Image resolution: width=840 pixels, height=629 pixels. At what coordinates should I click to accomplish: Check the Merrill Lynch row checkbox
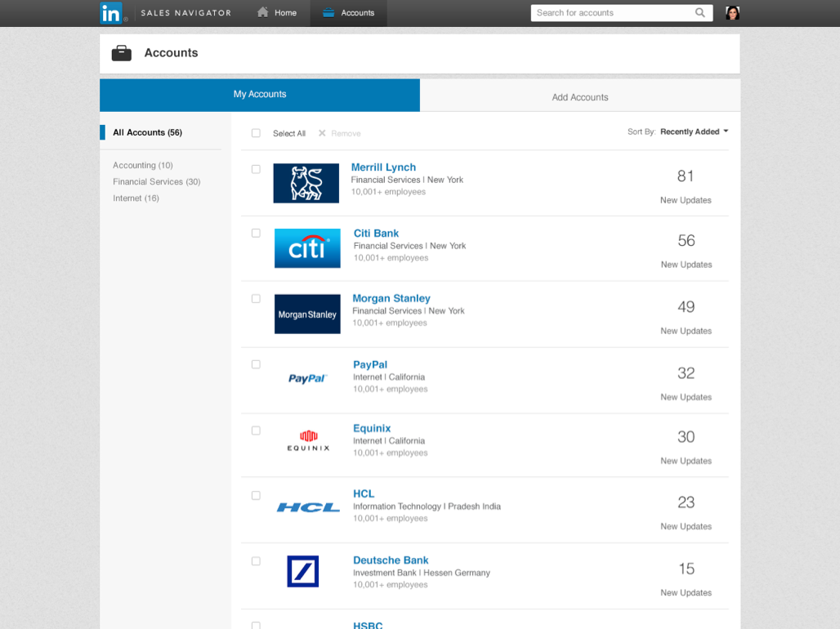tap(256, 169)
